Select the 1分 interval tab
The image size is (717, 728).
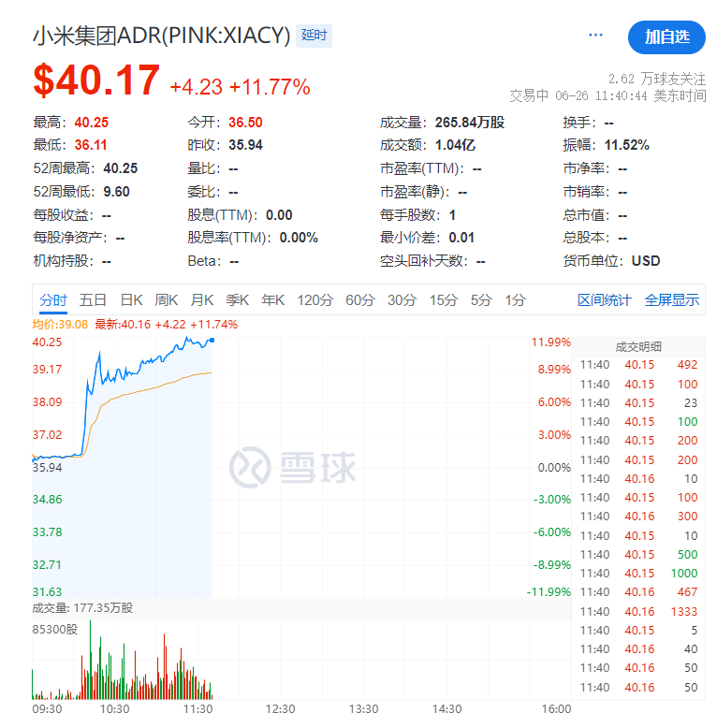click(516, 300)
